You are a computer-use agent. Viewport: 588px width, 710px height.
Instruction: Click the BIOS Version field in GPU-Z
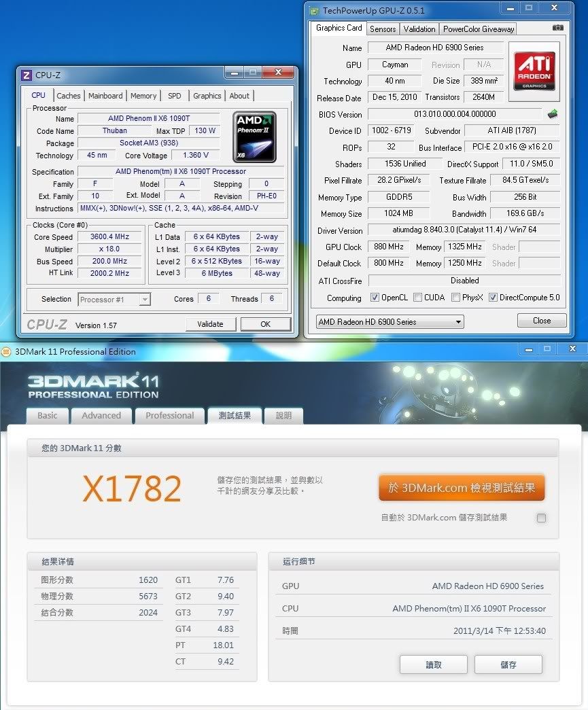(x=455, y=114)
